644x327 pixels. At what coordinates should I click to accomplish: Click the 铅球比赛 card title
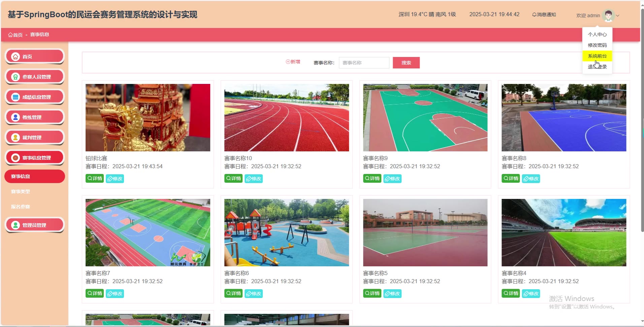tap(96, 158)
